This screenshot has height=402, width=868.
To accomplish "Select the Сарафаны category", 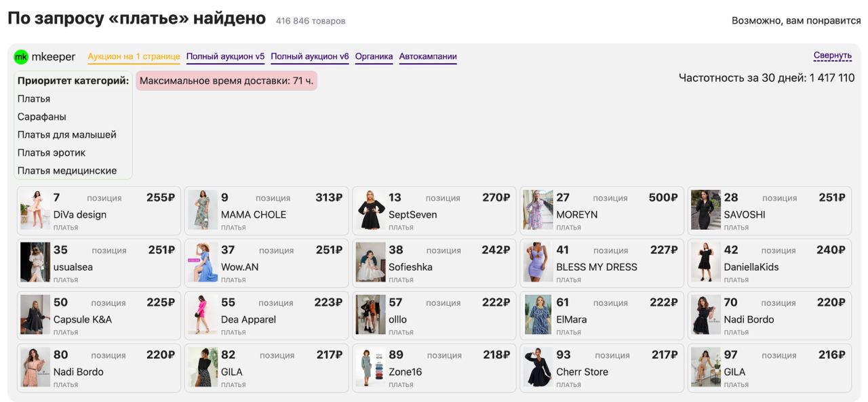I will coord(42,117).
